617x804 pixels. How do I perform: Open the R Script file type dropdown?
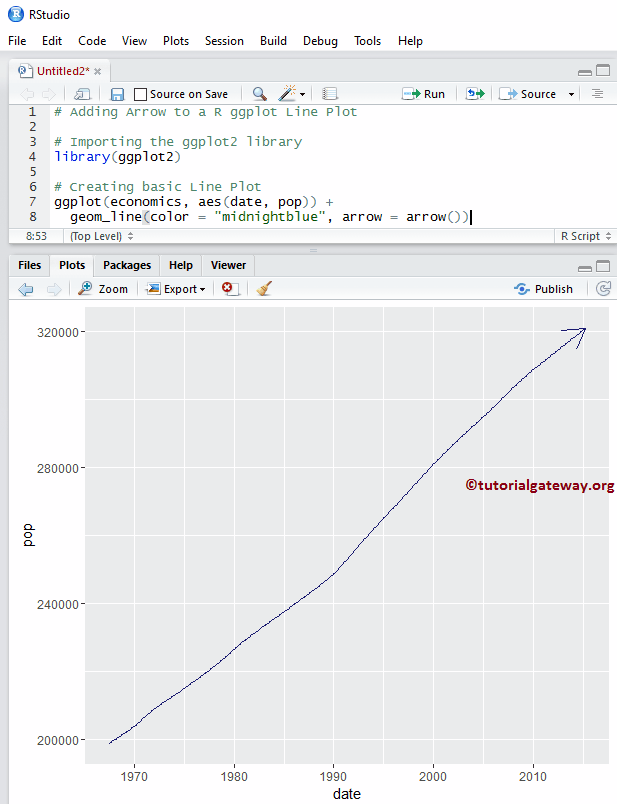pyautogui.click(x=586, y=236)
